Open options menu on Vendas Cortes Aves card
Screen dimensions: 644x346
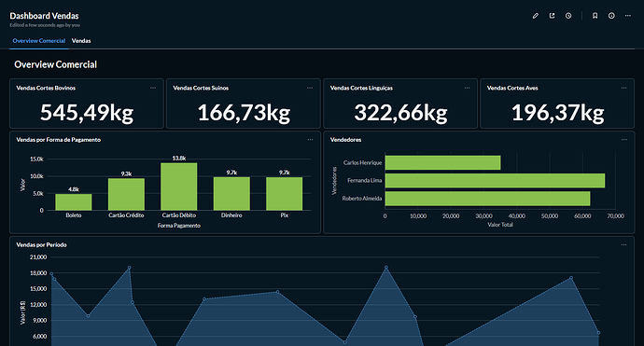[x=623, y=88]
